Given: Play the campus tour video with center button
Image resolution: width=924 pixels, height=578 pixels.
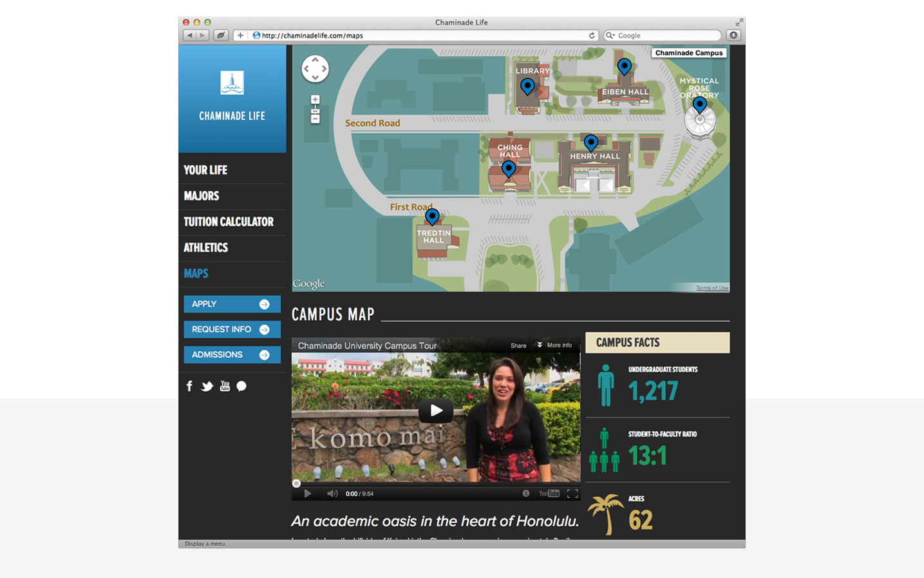Looking at the screenshot, I should 436,410.
